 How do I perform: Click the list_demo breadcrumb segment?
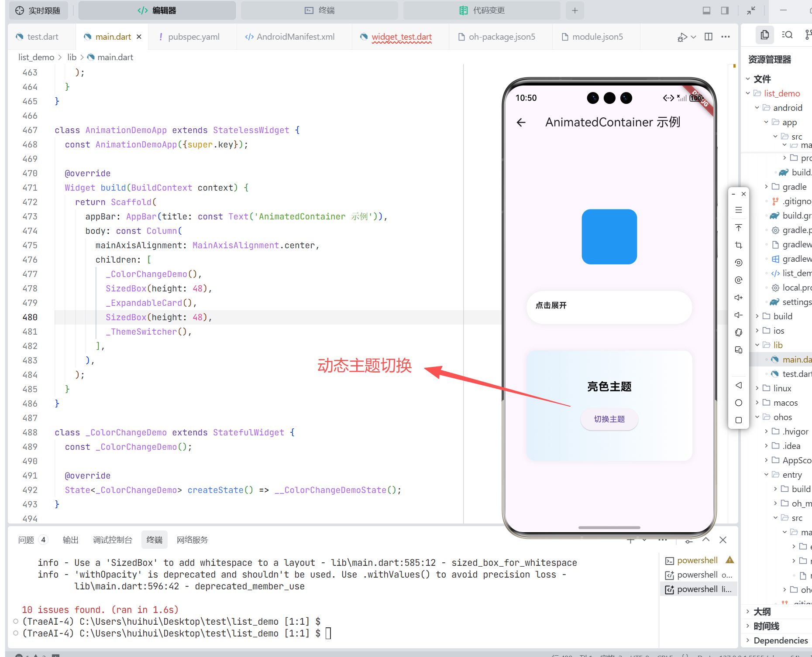click(x=36, y=57)
